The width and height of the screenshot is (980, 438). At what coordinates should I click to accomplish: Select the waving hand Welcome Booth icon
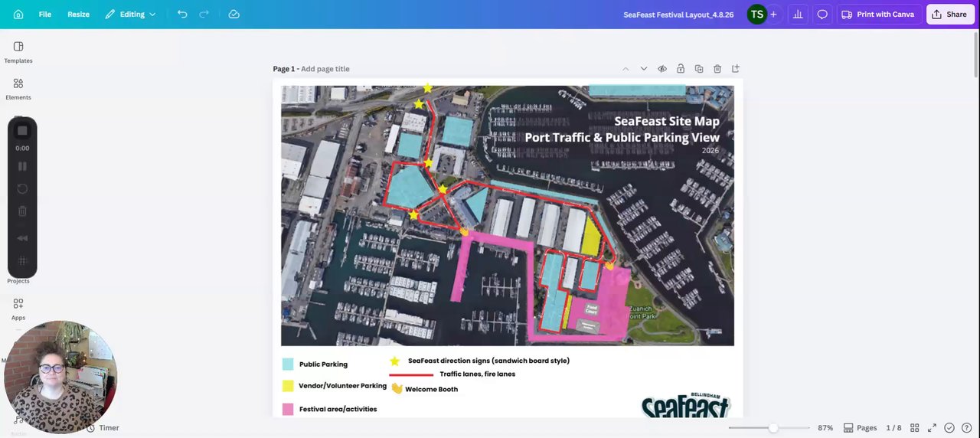point(397,388)
